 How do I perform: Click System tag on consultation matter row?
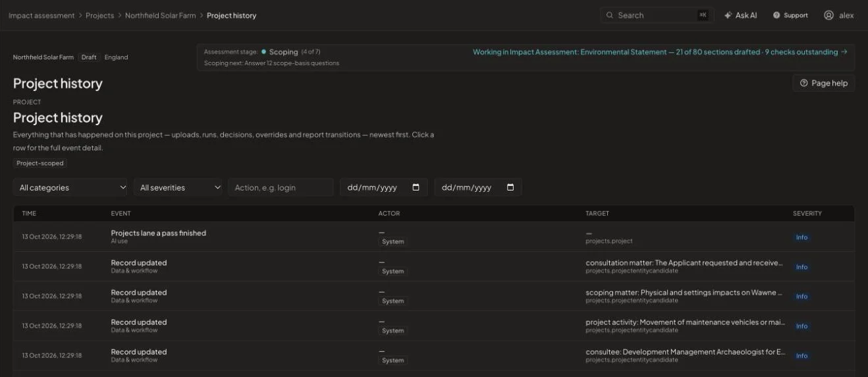[393, 272]
